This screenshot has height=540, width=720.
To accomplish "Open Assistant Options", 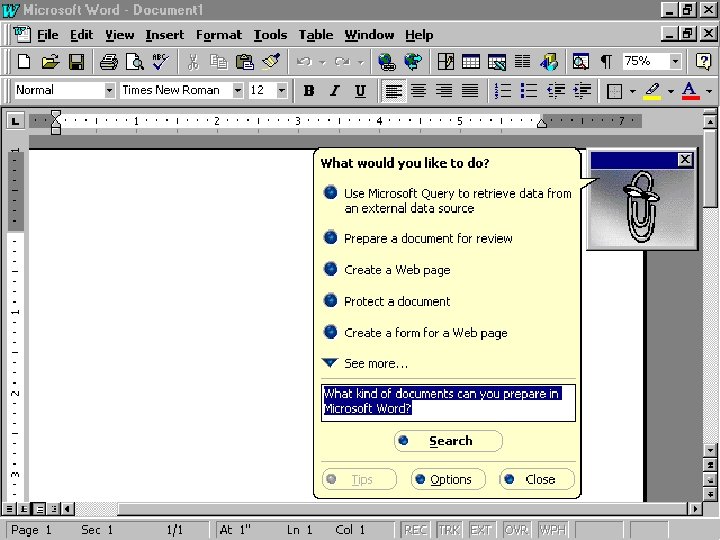I will (448, 479).
